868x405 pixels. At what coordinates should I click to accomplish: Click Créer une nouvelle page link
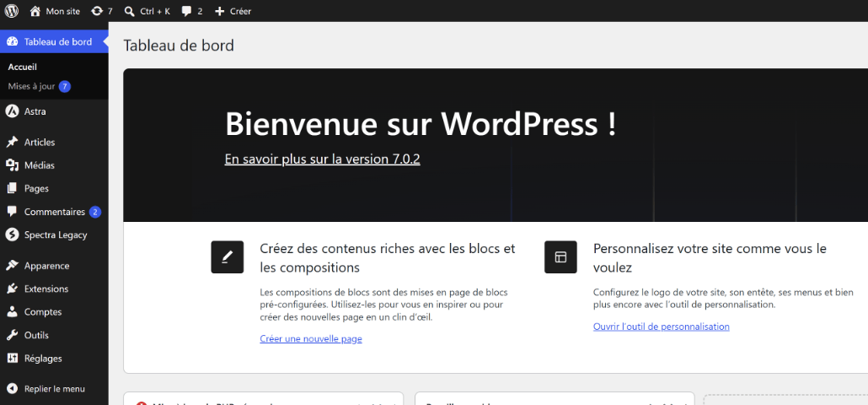click(x=311, y=338)
